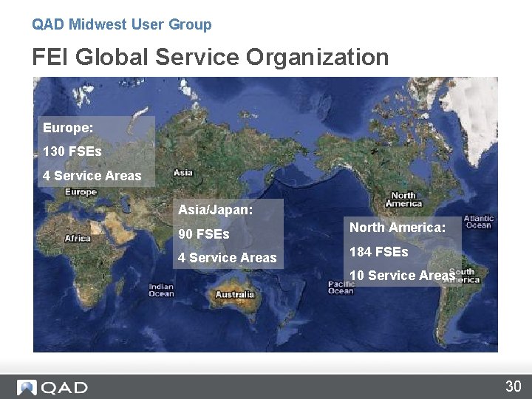Viewport: 532px width, 399px height.
Task: Click '4 Service Areas' under Asia/Japan
Action: click(228, 258)
